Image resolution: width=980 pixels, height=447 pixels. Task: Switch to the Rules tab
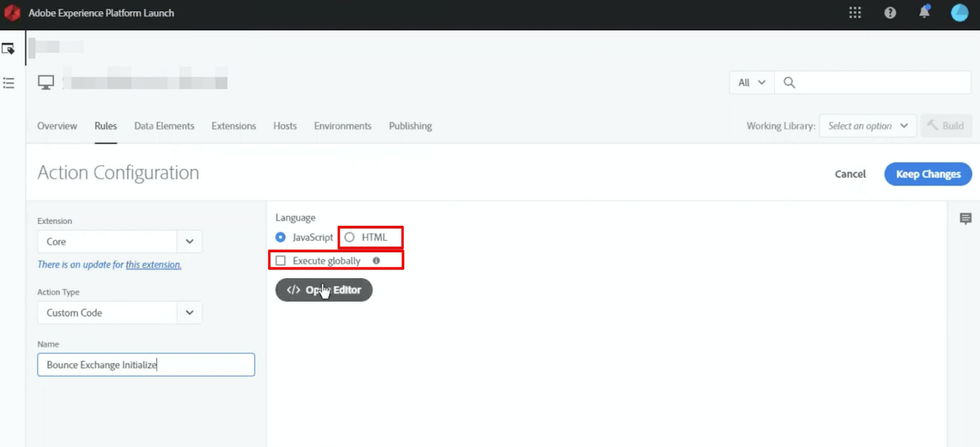(x=105, y=126)
